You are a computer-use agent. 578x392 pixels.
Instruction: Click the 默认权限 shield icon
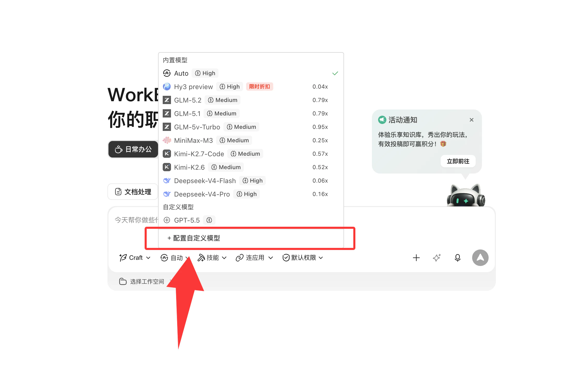286,257
